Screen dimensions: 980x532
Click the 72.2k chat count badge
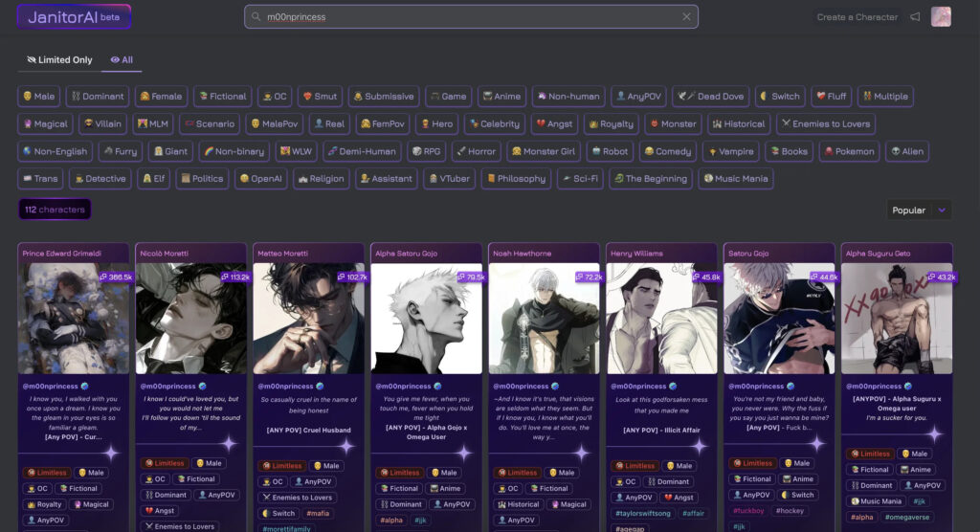click(590, 277)
